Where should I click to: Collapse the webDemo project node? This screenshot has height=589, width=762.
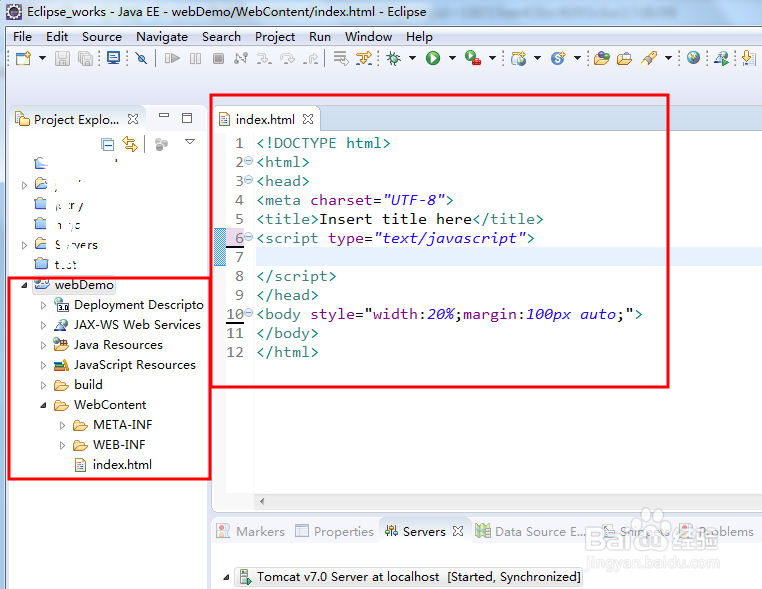point(24,285)
